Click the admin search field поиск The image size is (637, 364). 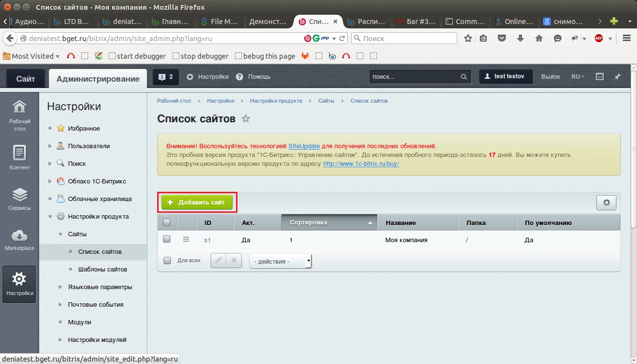pyautogui.click(x=414, y=77)
